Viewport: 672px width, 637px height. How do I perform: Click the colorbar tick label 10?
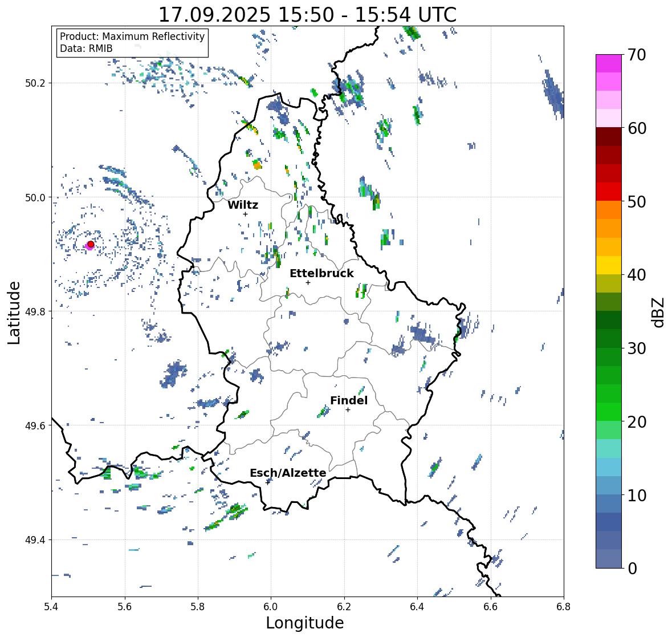(637, 495)
